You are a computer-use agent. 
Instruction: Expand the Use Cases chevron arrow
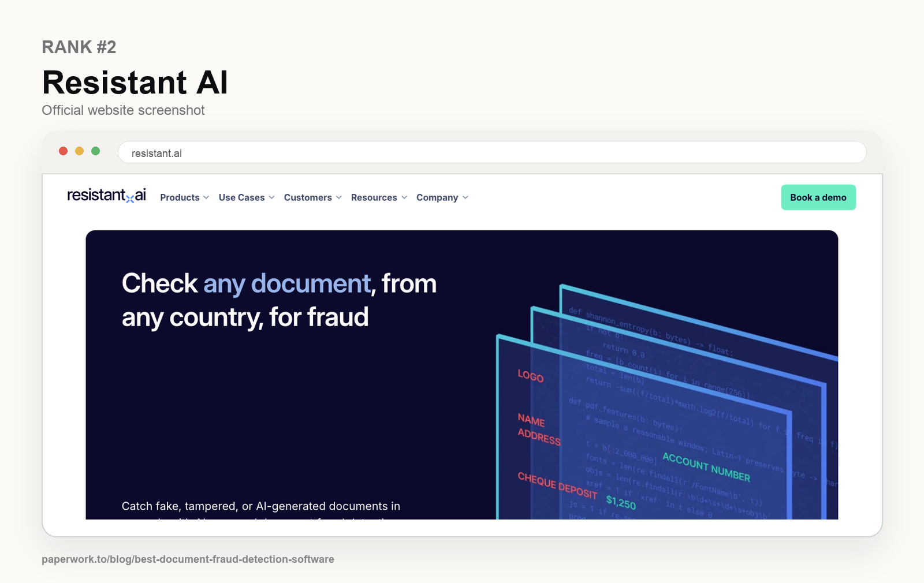[x=271, y=197]
